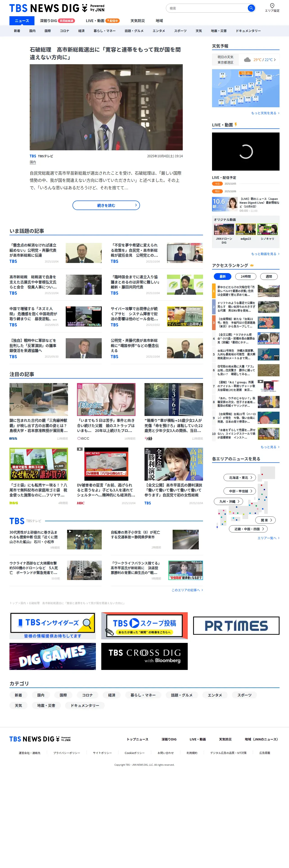Click トップ in the breadcrumb trail
Image resolution: width=289 pixels, height=868 pixels.
[x=14, y=603]
